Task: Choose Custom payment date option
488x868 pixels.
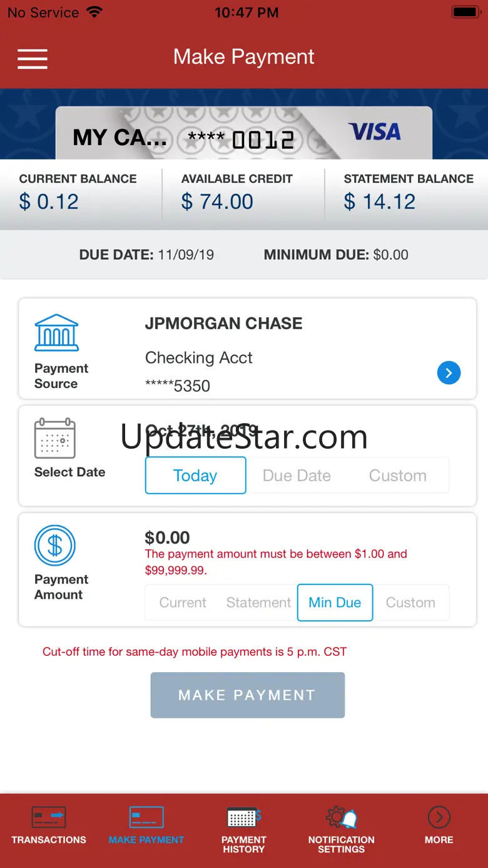Action: [x=398, y=476]
